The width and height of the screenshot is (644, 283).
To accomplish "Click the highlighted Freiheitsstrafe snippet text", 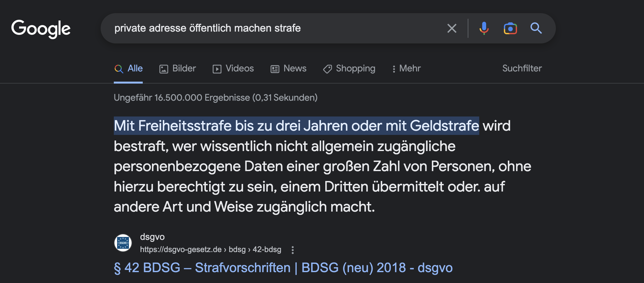I will [296, 126].
